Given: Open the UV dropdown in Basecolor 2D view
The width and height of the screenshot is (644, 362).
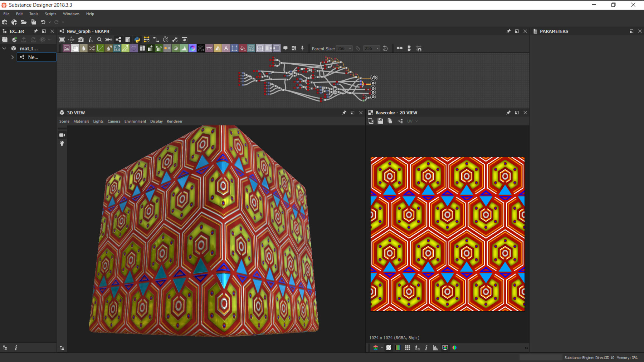Looking at the screenshot, I should pyautogui.click(x=411, y=121).
